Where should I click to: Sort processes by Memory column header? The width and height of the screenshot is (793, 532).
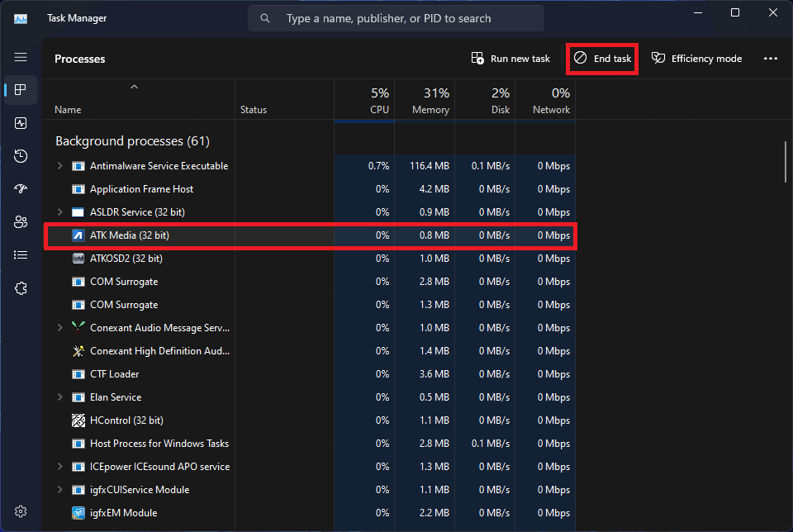[x=425, y=101]
